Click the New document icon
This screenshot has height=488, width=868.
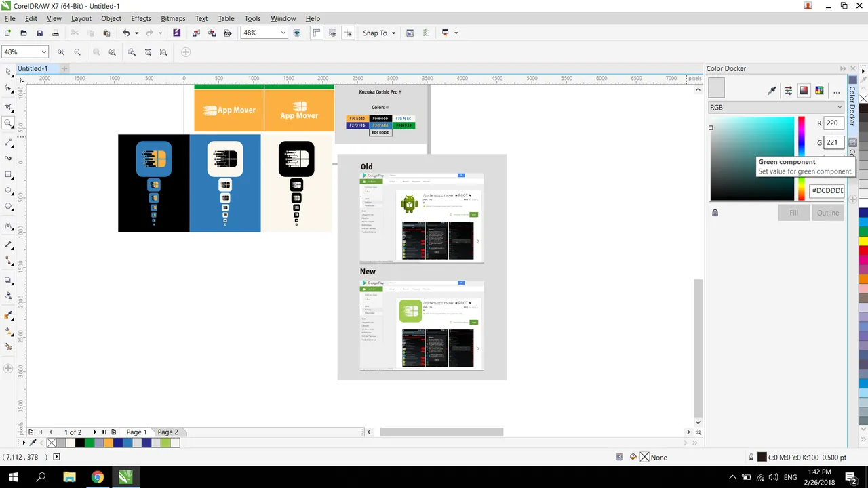(7, 33)
